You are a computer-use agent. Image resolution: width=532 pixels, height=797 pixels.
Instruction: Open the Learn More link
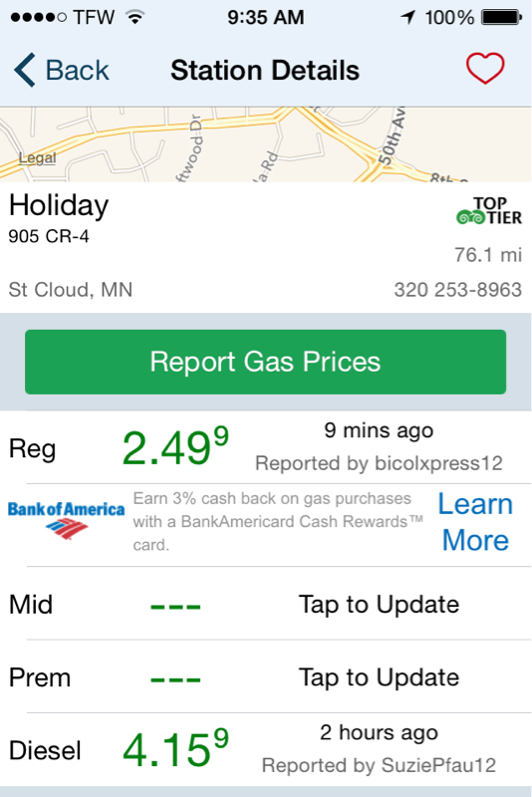coord(475,522)
